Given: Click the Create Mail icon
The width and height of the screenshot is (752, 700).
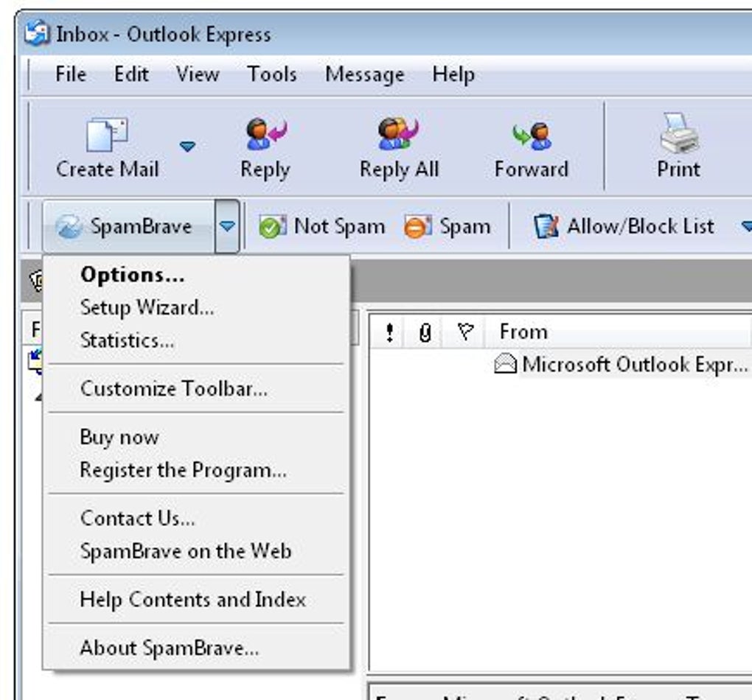Looking at the screenshot, I should pos(107,135).
